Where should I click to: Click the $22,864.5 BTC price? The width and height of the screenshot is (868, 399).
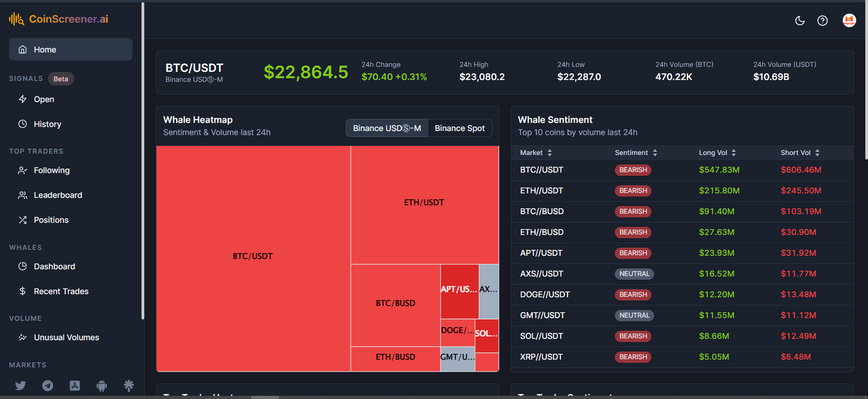pos(306,72)
